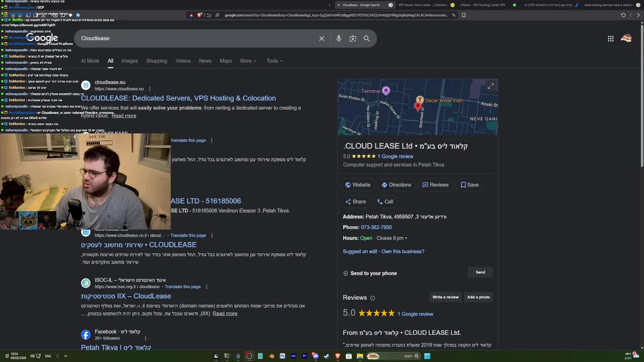Expand the More search filter dropdown
Screen dimensions: 644x362
(248, 61)
